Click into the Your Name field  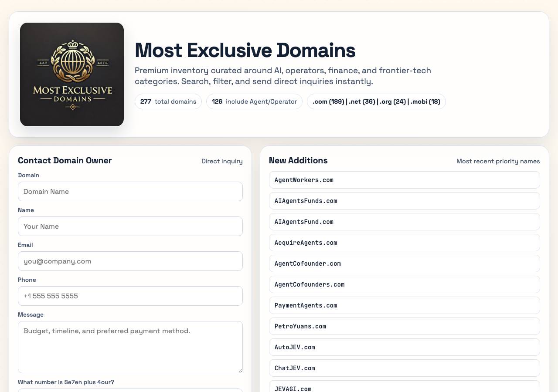tap(130, 226)
